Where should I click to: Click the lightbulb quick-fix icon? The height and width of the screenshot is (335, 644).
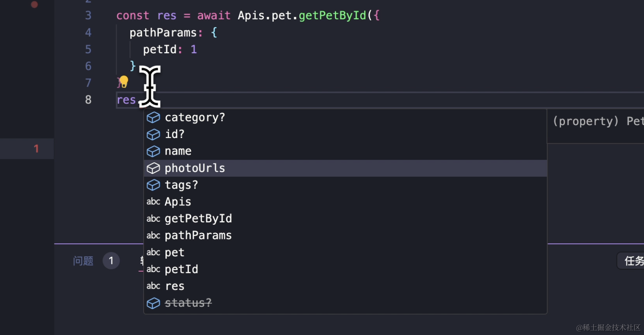point(124,82)
